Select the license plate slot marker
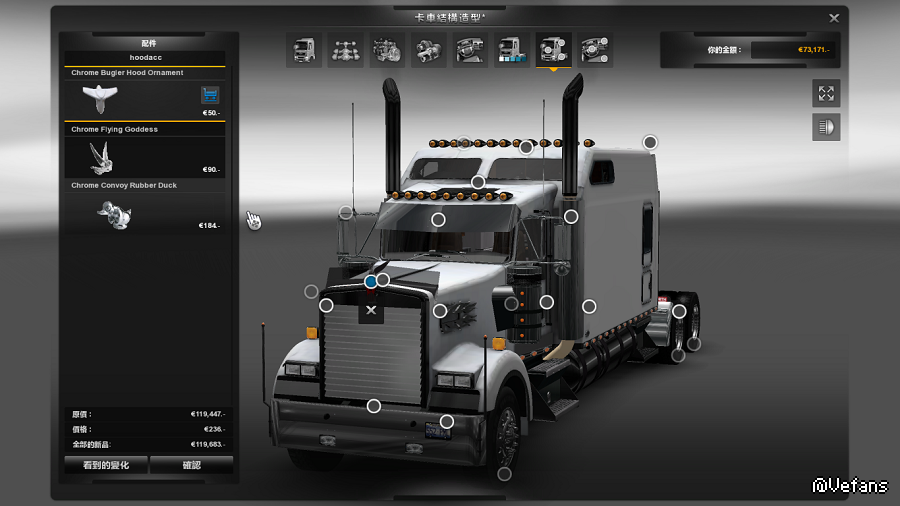 tap(447, 422)
